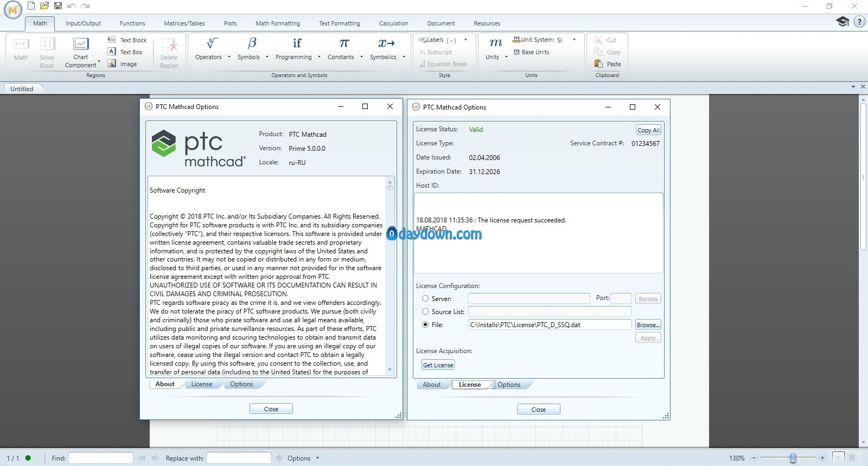Toggle the Subscript style button
Image resolution: width=868 pixels, height=466 pixels.
click(436, 52)
